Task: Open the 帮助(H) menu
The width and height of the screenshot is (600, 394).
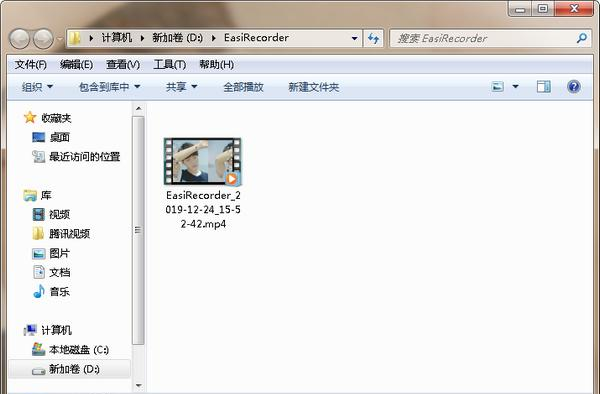Action: pyautogui.click(x=217, y=65)
